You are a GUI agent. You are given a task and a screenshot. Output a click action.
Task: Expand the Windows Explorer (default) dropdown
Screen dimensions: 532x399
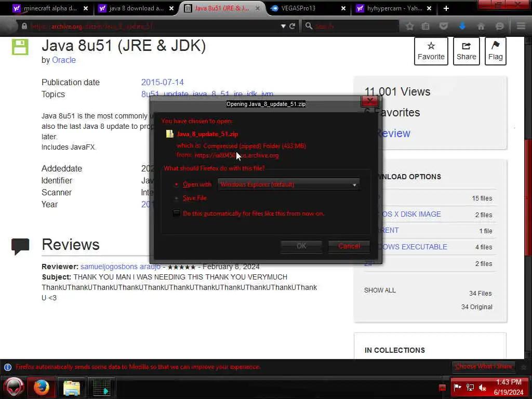(x=288, y=184)
